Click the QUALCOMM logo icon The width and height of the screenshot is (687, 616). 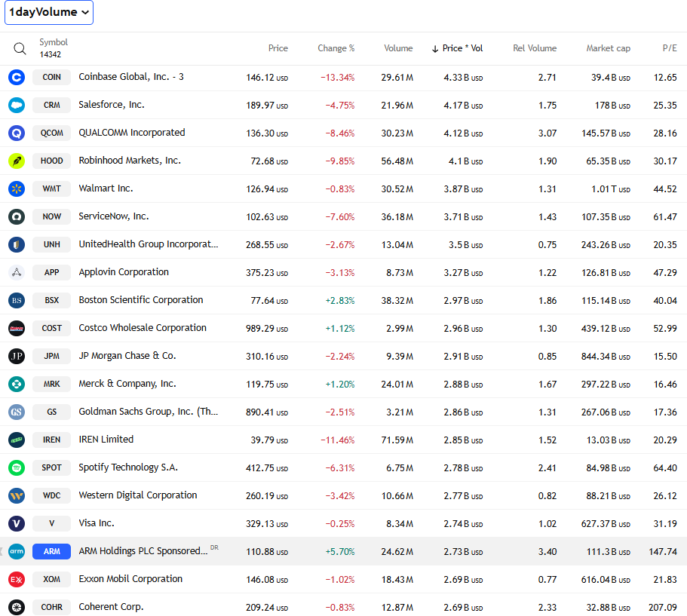17,133
